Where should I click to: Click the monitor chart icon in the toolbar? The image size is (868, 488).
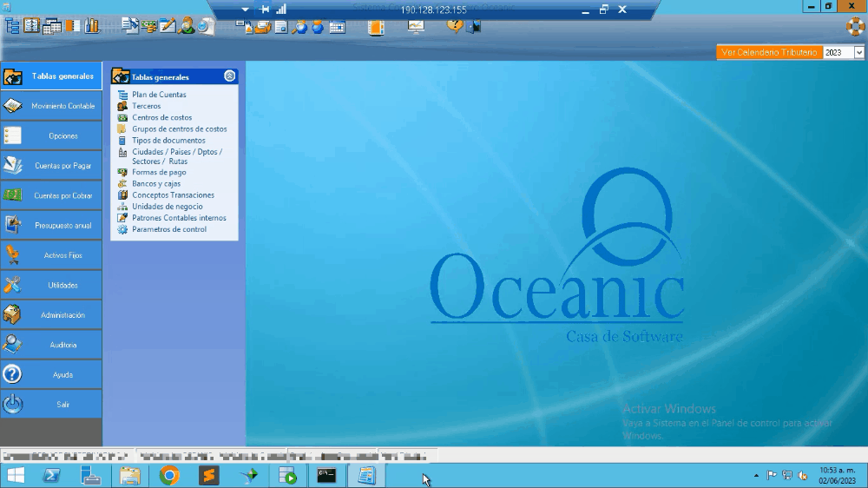(416, 26)
